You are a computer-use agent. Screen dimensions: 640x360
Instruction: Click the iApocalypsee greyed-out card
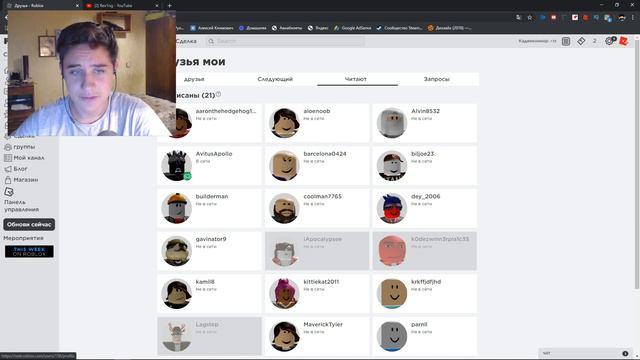coord(317,251)
